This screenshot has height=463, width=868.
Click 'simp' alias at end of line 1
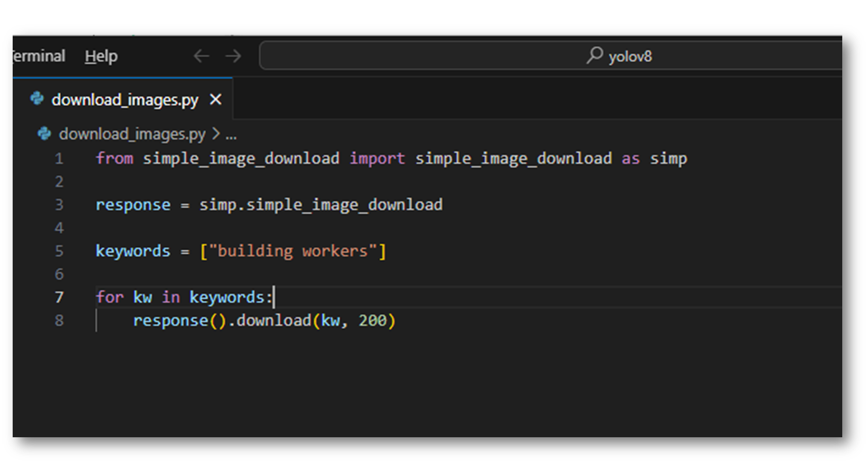(x=669, y=159)
